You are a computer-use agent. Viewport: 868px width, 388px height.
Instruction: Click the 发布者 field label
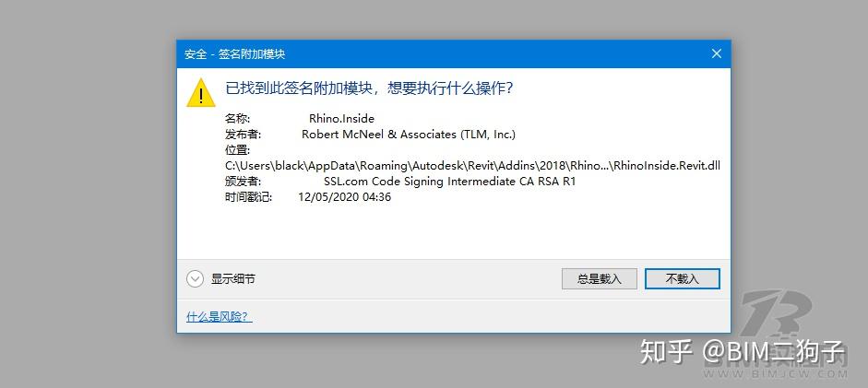tap(243, 135)
